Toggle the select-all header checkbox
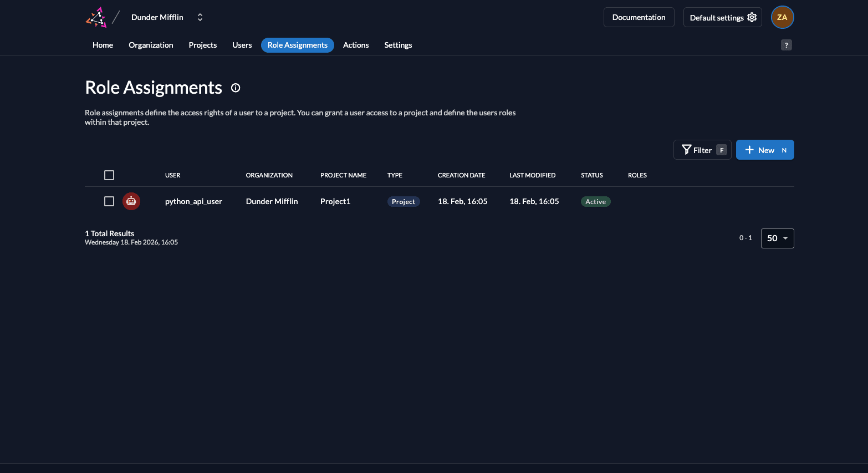 point(109,175)
